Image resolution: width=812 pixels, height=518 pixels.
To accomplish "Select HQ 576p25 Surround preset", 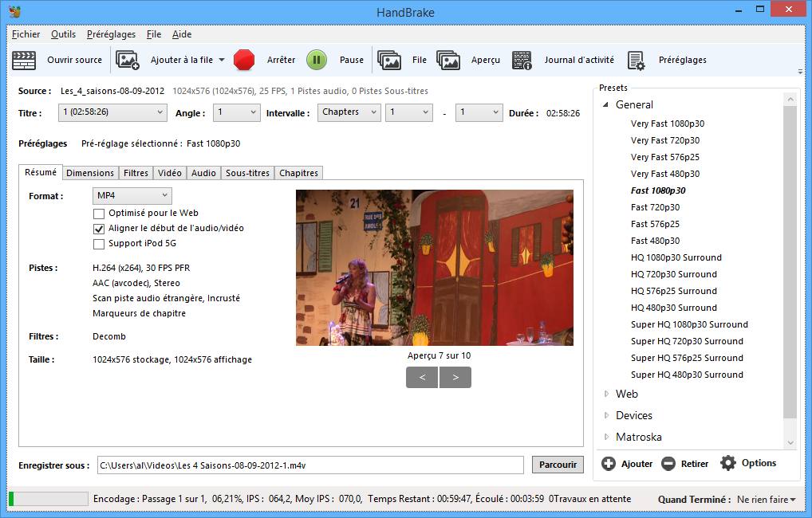I will point(674,291).
